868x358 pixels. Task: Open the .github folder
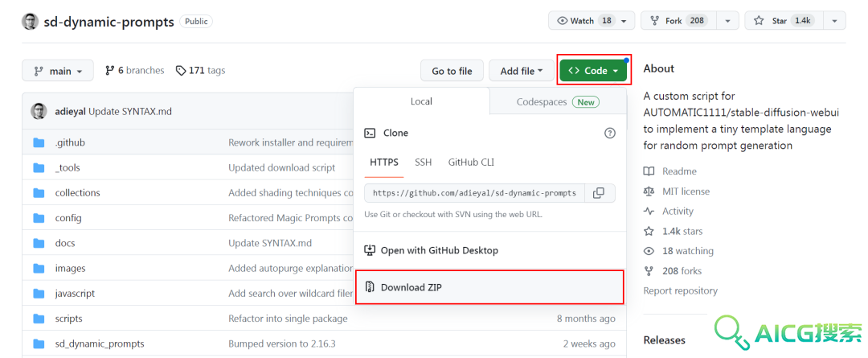click(70, 142)
